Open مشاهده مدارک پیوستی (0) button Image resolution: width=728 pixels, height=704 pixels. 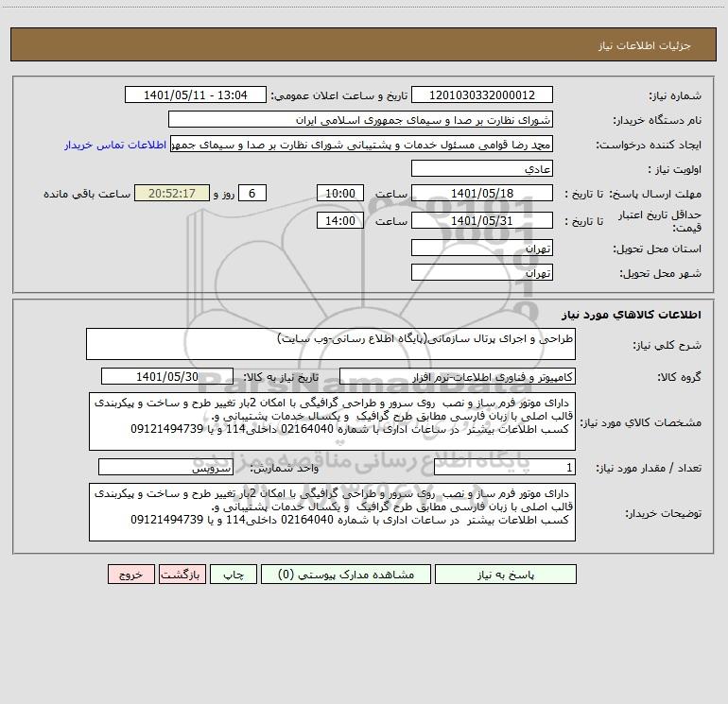[346, 575]
